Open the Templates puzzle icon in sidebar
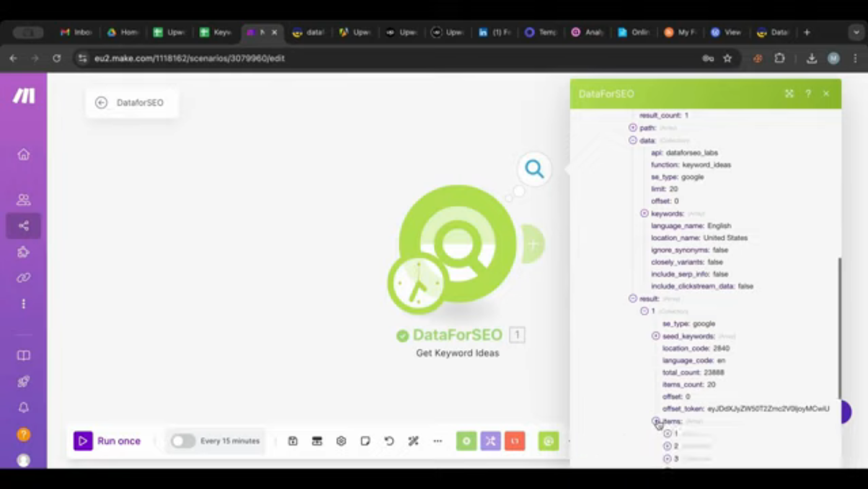This screenshot has width=868, height=489. (x=24, y=252)
